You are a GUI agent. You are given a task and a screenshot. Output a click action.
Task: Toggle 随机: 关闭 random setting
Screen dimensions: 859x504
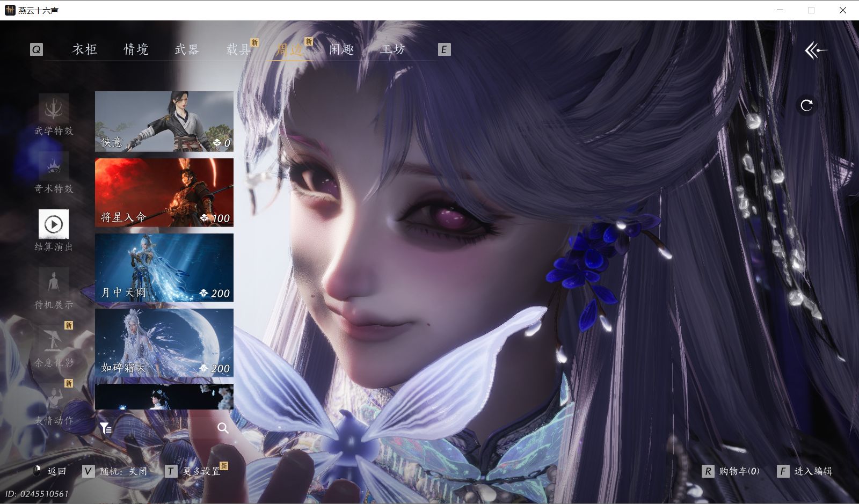(x=123, y=471)
